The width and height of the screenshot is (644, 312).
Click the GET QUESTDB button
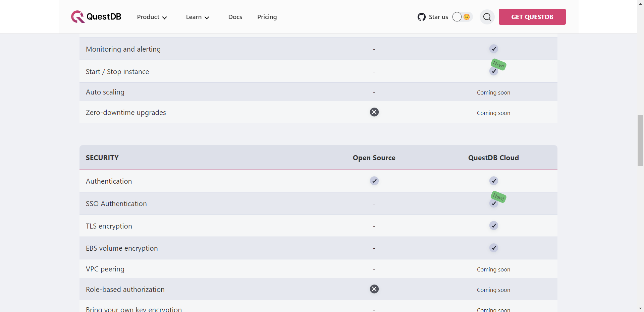pyautogui.click(x=532, y=17)
